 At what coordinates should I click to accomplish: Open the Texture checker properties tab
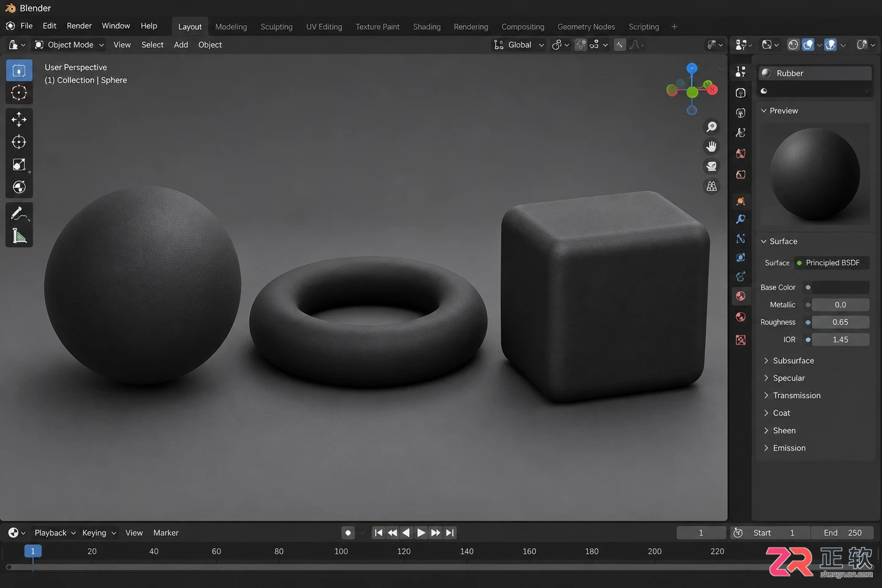point(741,340)
